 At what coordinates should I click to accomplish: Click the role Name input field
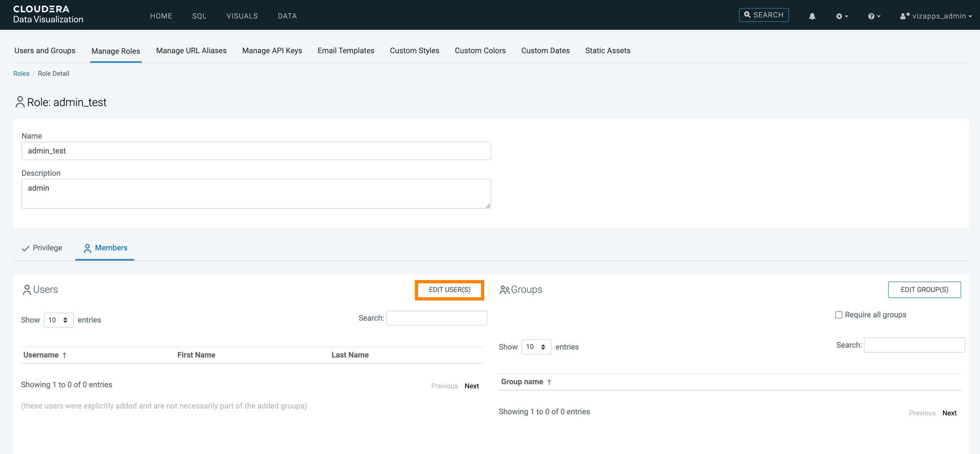click(256, 151)
